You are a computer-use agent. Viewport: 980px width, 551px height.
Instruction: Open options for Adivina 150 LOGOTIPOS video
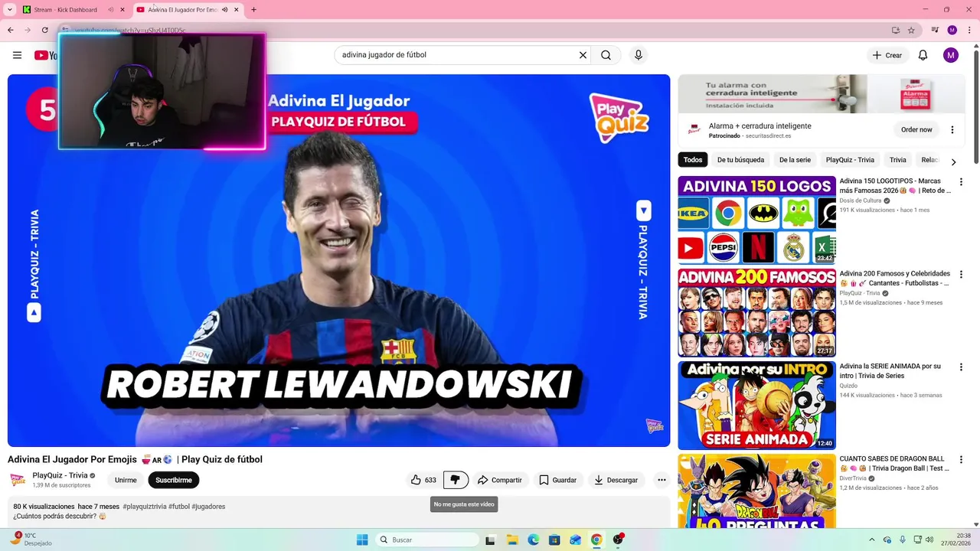click(x=961, y=182)
